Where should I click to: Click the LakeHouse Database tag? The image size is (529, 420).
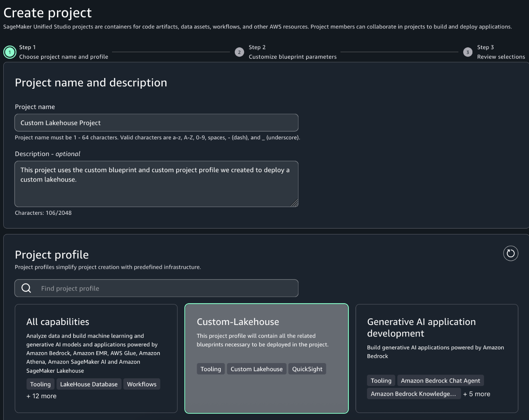(89, 384)
